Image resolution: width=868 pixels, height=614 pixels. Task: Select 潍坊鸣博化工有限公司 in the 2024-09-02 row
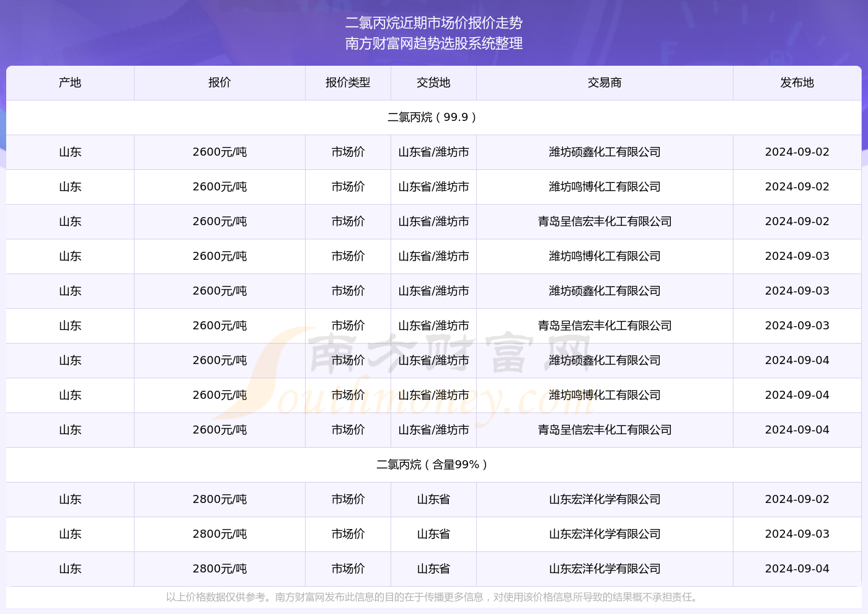coord(604,187)
